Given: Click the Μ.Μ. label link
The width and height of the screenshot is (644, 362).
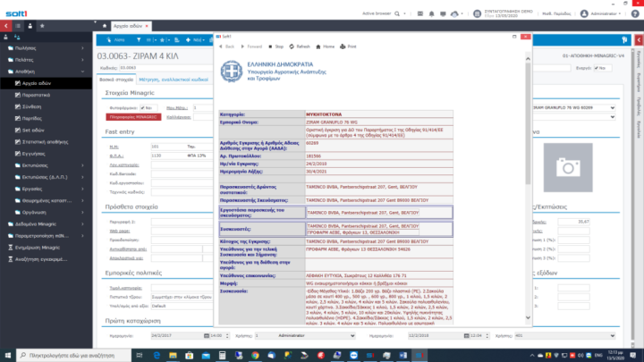Looking at the screenshot, I should click(x=114, y=147).
